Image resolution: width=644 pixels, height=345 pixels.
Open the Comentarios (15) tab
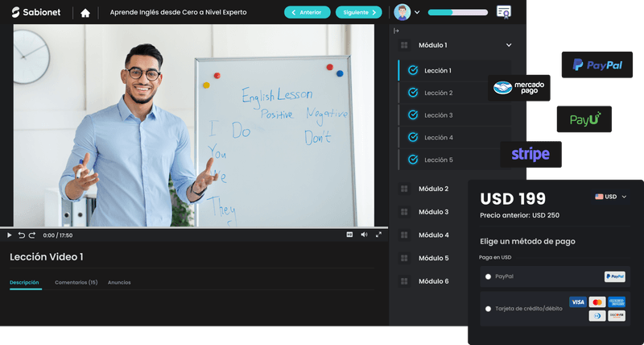(76, 282)
